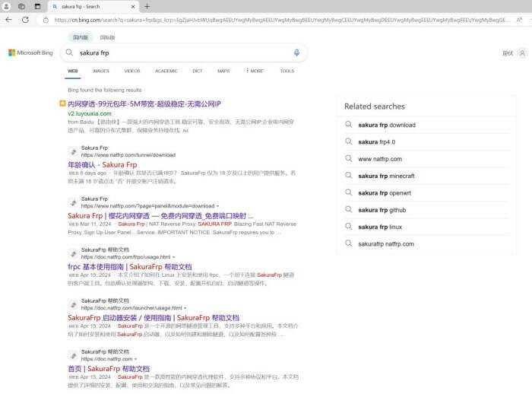This screenshot has width=532, height=394.
Task: View site information lock icon
Action: (46, 20)
